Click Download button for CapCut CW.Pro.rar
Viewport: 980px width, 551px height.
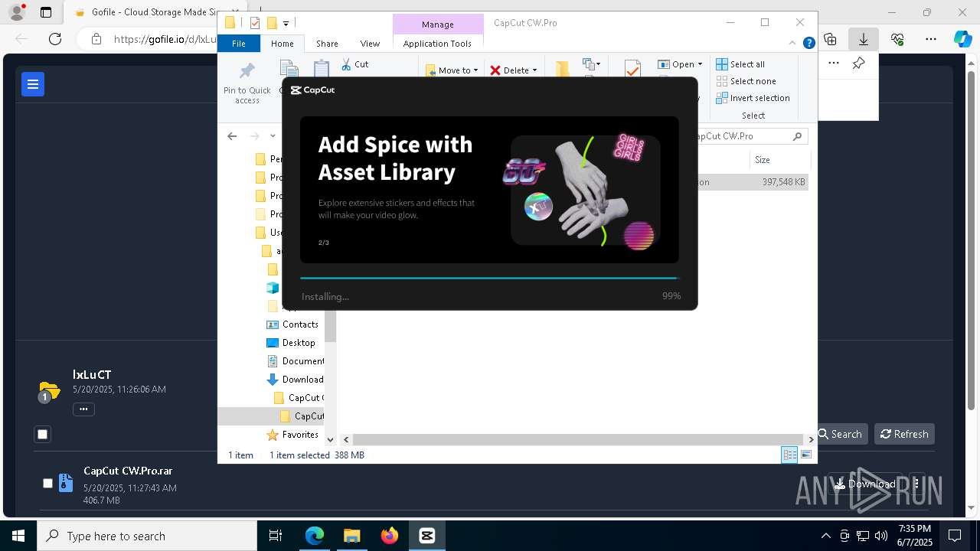[864, 484]
